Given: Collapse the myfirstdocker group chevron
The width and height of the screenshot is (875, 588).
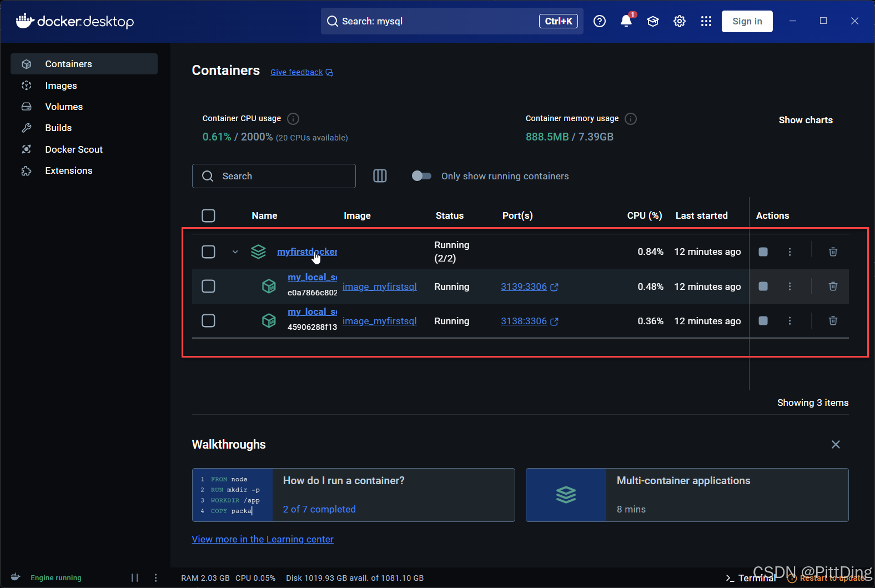Looking at the screenshot, I should click(x=235, y=252).
